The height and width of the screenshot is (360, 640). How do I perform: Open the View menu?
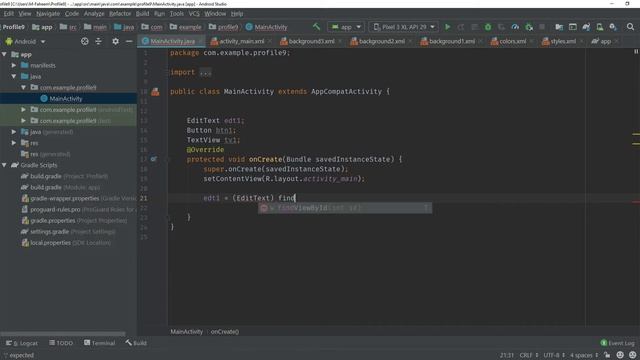click(x=24, y=13)
